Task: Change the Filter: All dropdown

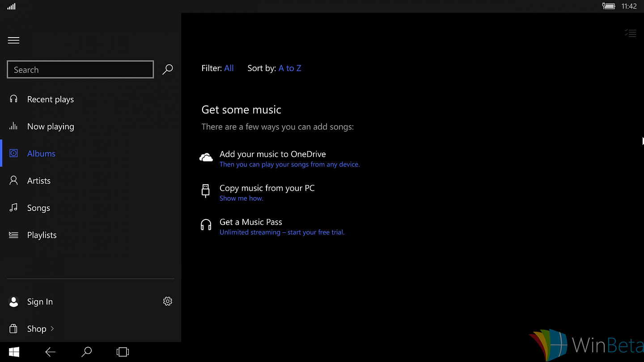Action: pos(229,68)
